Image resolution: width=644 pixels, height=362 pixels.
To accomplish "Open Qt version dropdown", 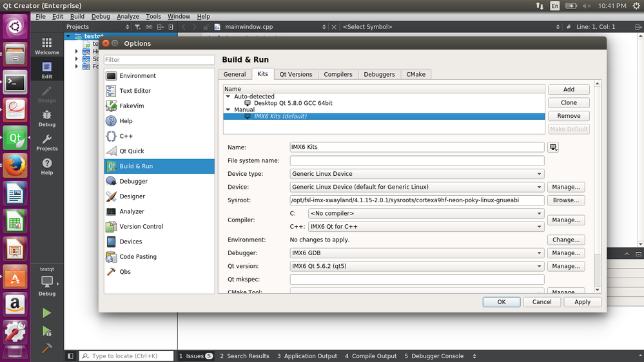I will (x=417, y=266).
